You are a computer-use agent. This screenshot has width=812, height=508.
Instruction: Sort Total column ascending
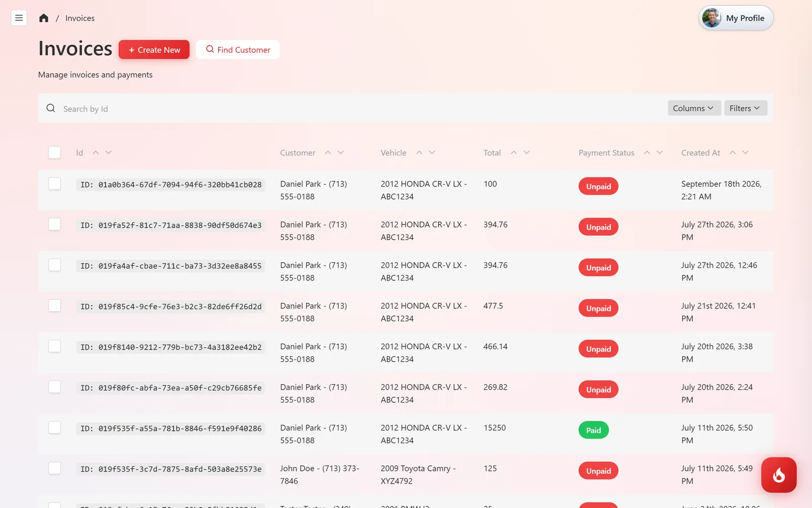(x=514, y=152)
